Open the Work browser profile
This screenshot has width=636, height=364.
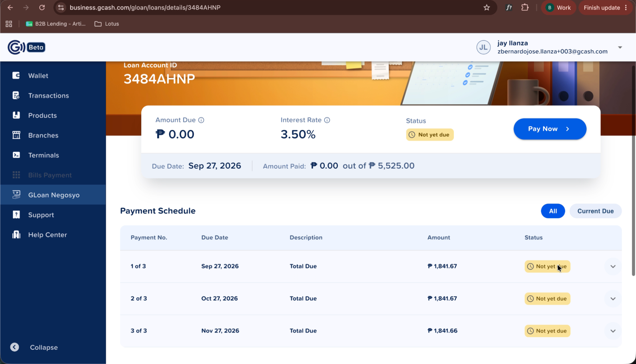pos(558,8)
